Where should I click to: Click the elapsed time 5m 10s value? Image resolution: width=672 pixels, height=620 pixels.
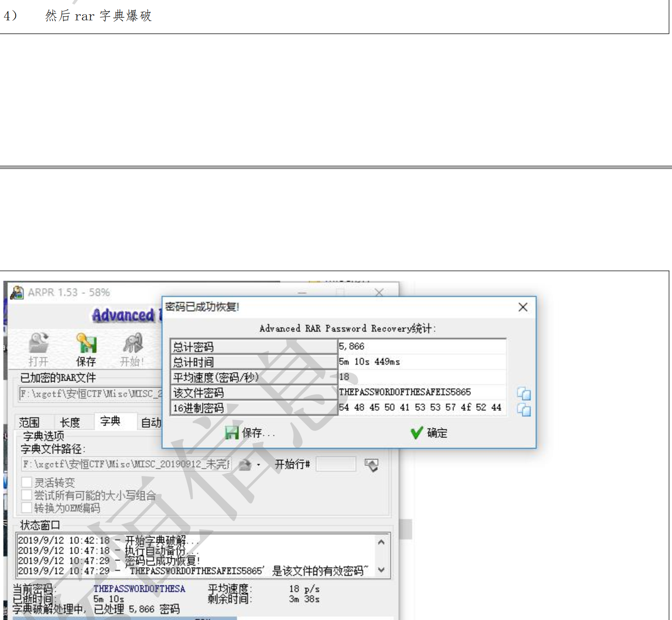click(109, 599)
